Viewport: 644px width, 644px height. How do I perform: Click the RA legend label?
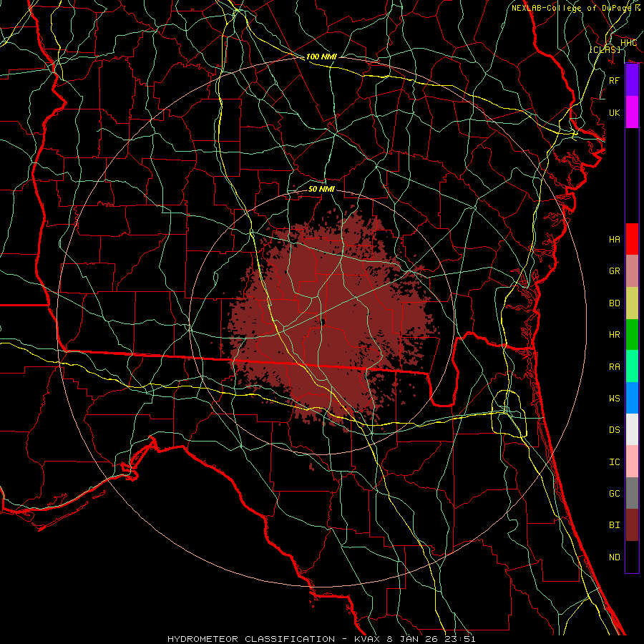click(615, 367)
